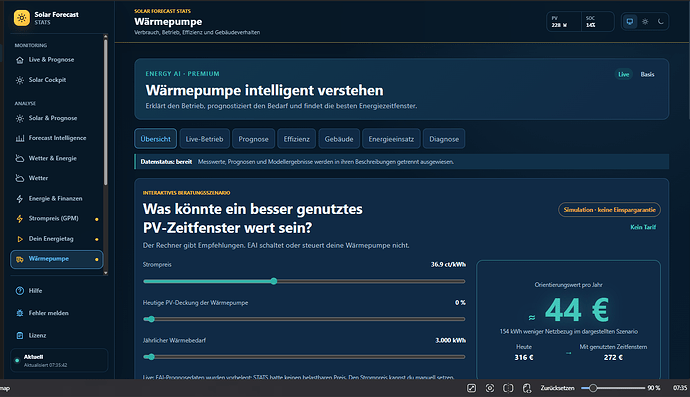Click the Kein Tarif link
The width and height of the screenshot is (690, 397).
click(x=643, y=228)
